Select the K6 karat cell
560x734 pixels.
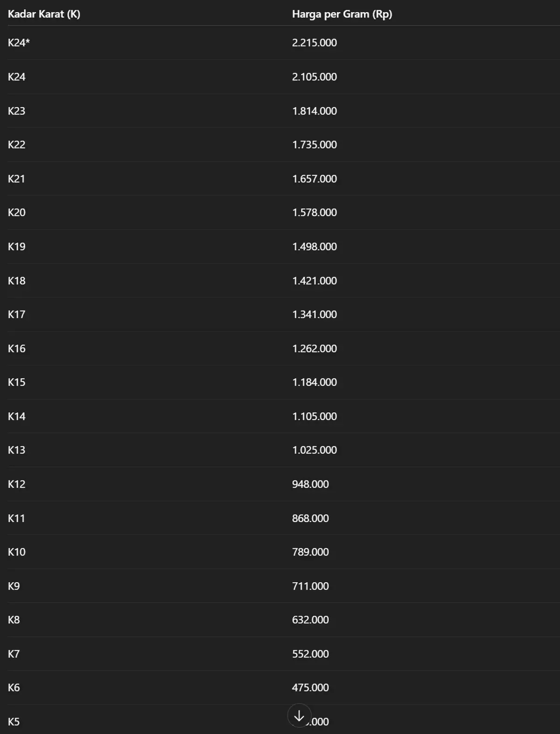(14, 687)
